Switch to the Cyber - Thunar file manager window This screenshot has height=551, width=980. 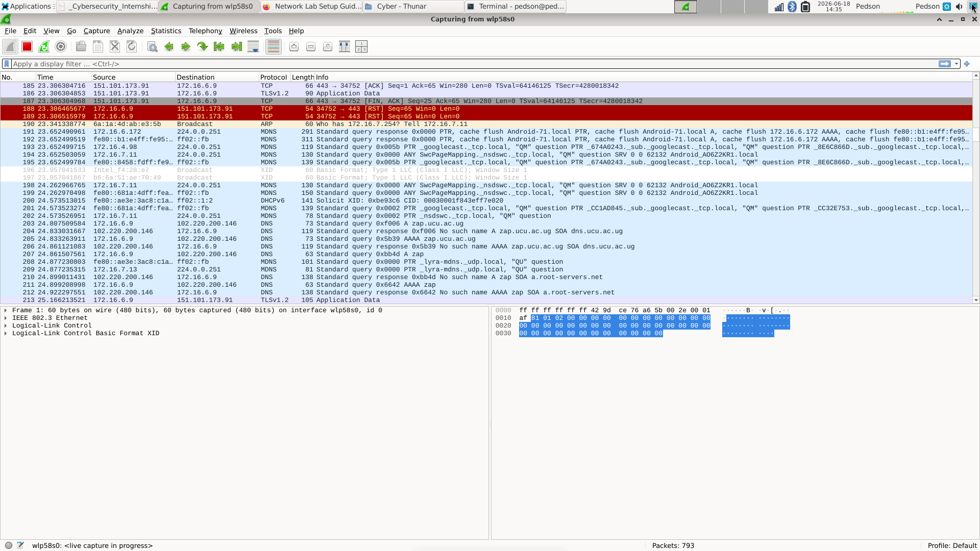pos(413,6)
